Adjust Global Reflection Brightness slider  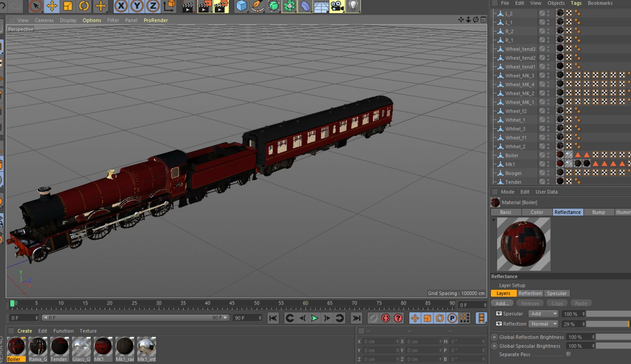coord(613,337)
